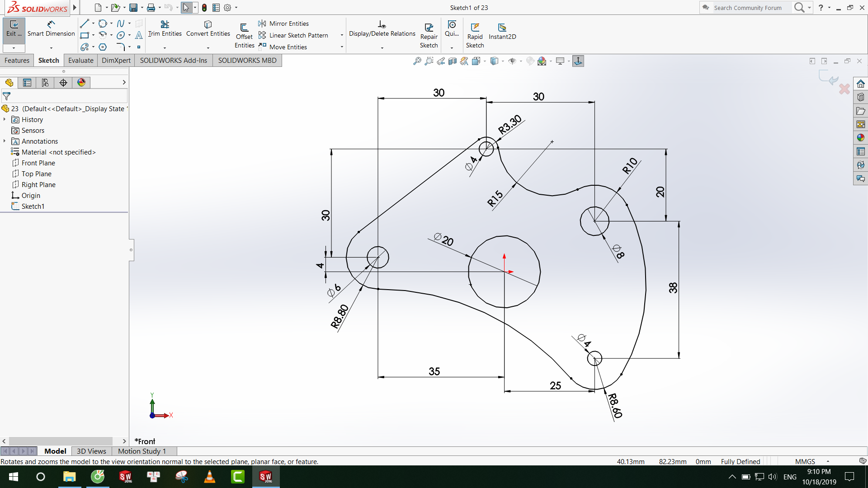
Task: Switch to SOLIDWORKS MBD tab
Action: pyautogui.click(x=247, y=61)
